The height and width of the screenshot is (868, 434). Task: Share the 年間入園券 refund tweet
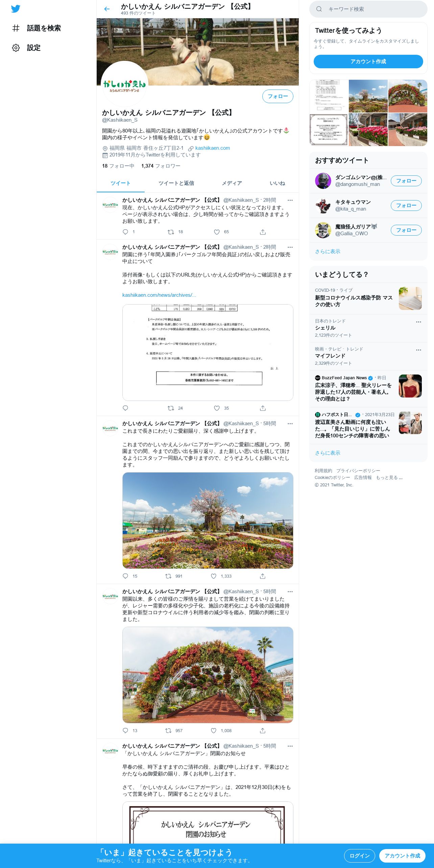coord(263,408)
